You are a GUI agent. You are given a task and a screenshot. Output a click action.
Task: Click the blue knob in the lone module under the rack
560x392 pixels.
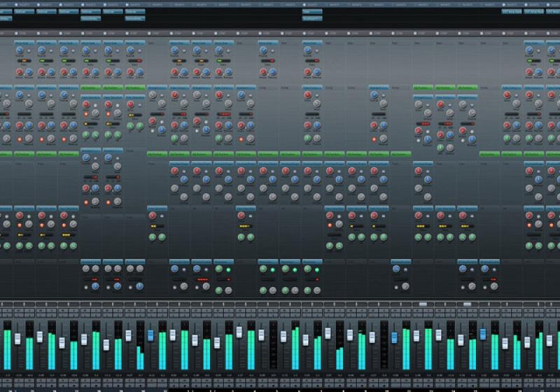pyautogui.click(x=308, y=51)
